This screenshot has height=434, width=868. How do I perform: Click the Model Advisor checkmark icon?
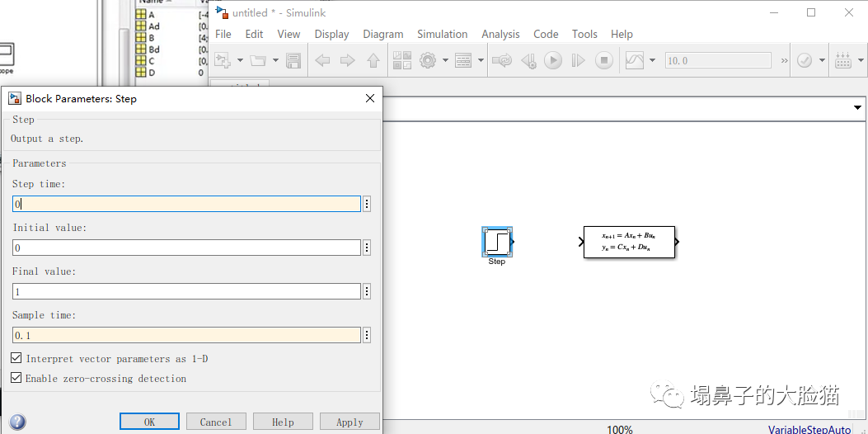805,60
